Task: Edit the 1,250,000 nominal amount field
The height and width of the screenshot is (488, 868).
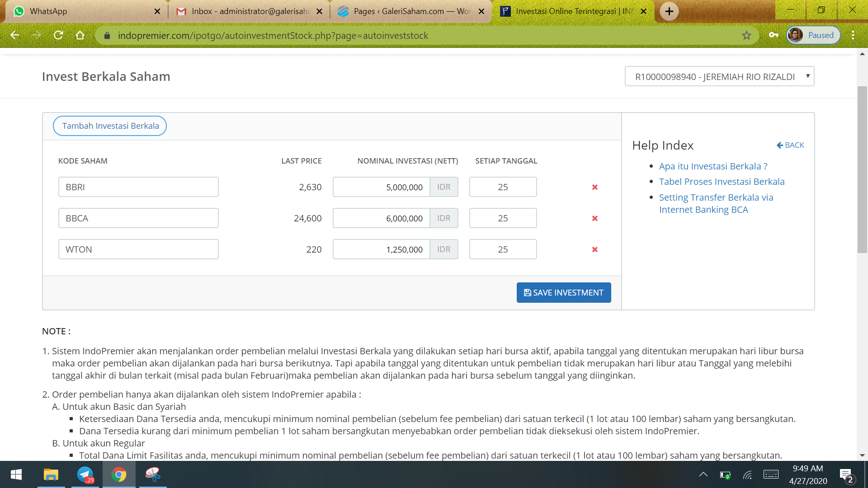Action: (x=382, y=249)
